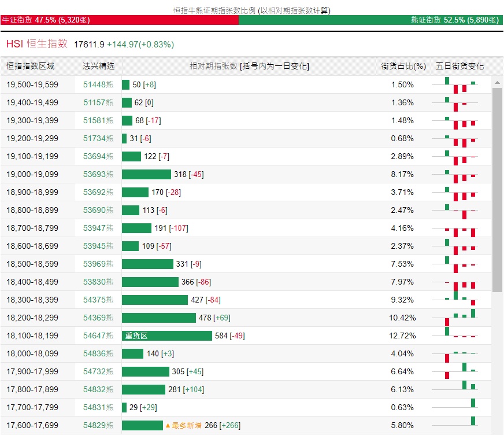
Task: Click the 最多新增 marker in 17,600-17,699 row
Action: pyautogui.click(x=183, y=425)
